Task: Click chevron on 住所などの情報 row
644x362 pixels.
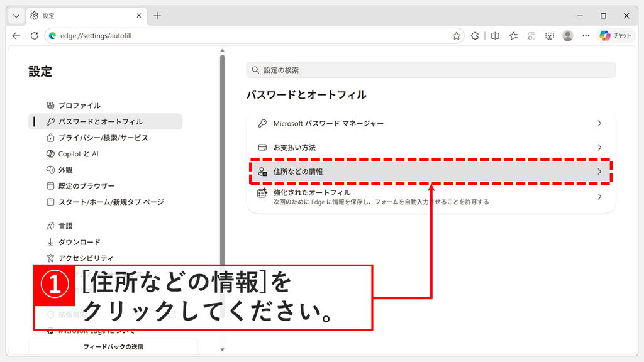Action: coord(599,172)
